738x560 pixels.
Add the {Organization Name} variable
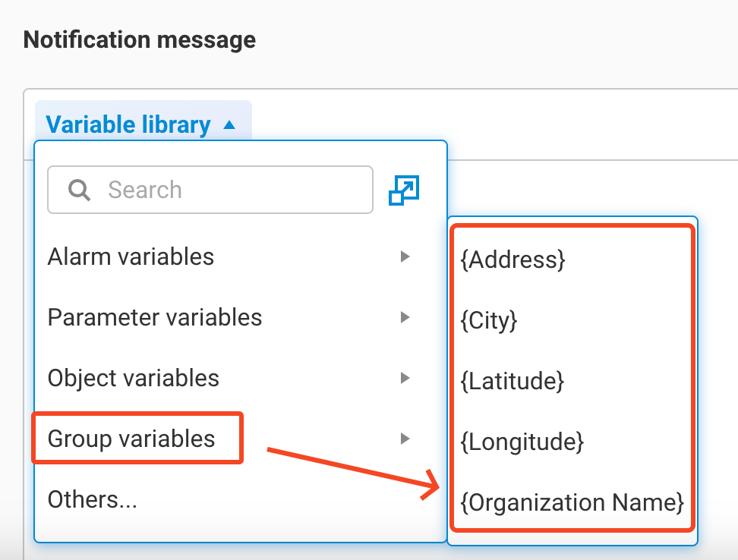(x=572, y=502)
